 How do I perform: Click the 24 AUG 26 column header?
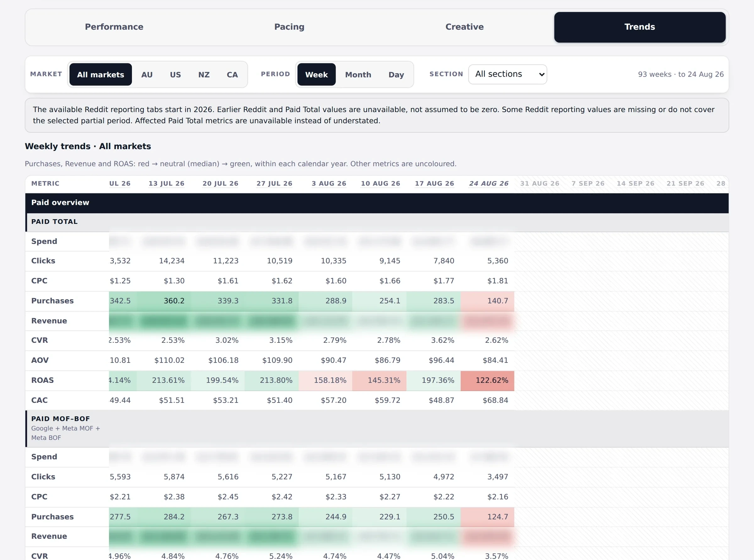tap(489, 183)
